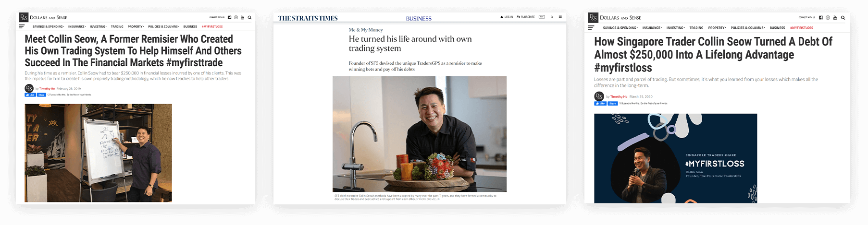Click Facebook Like button under #myfirsttrade article
The image size is (868, 225).
pyautogui.click(x=30, y=95)
